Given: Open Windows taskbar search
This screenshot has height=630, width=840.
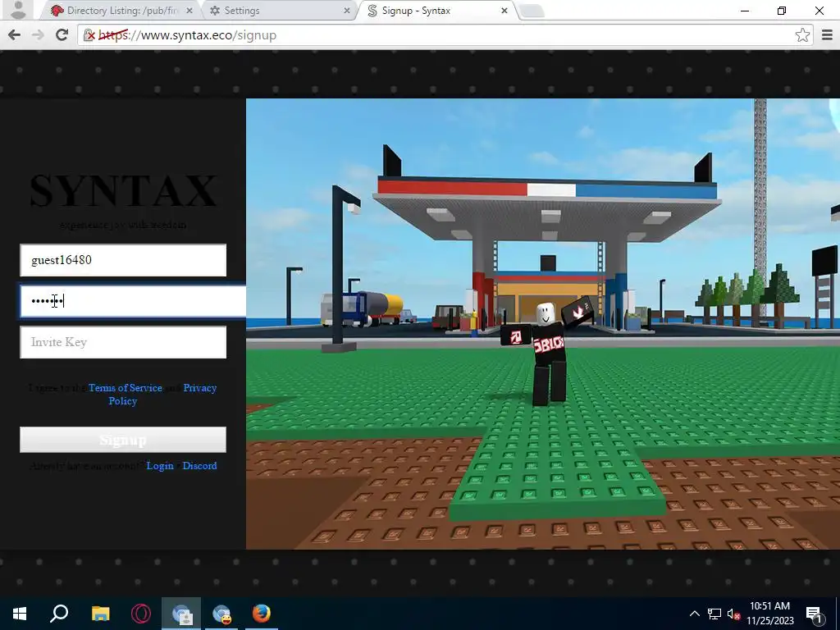Looking at the screenshot, I should 59,614.
